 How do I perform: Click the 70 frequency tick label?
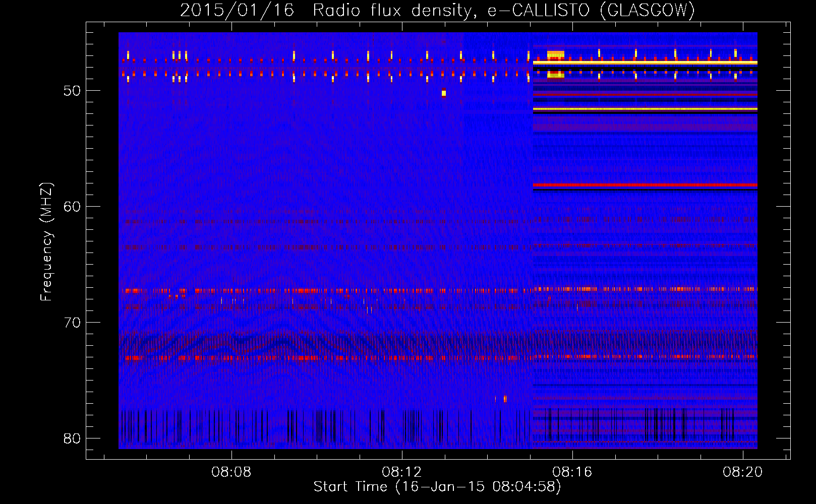pyautogui.click(x=72, y=323)
